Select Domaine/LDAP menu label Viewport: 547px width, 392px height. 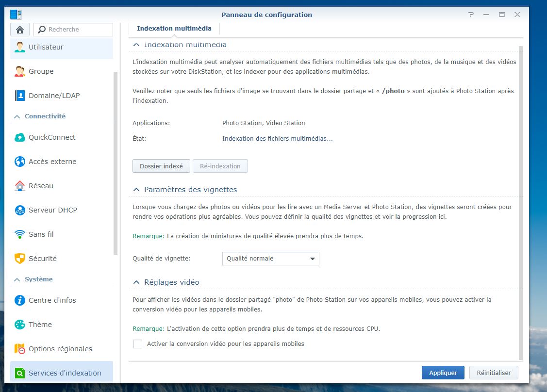[54, 96]
